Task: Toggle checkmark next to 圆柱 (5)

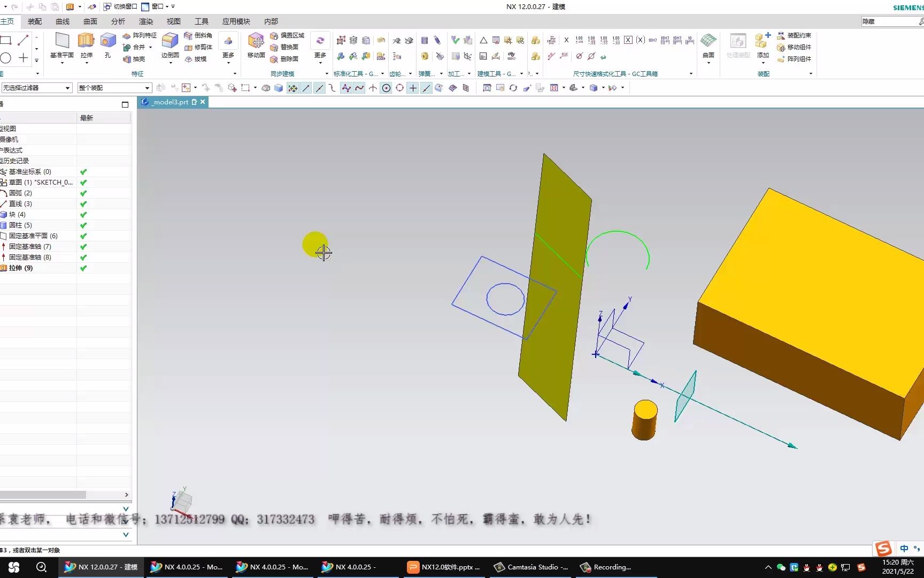Action: tap(83, 225)
